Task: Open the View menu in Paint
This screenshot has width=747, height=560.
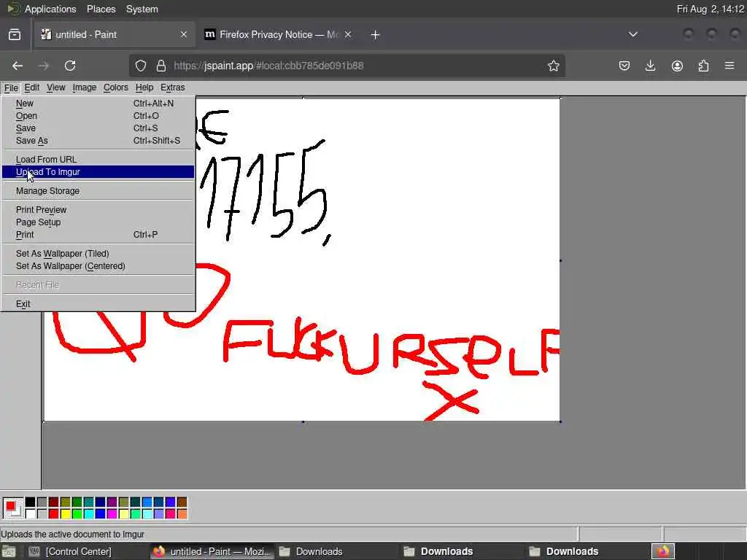Action: point(55,87)
